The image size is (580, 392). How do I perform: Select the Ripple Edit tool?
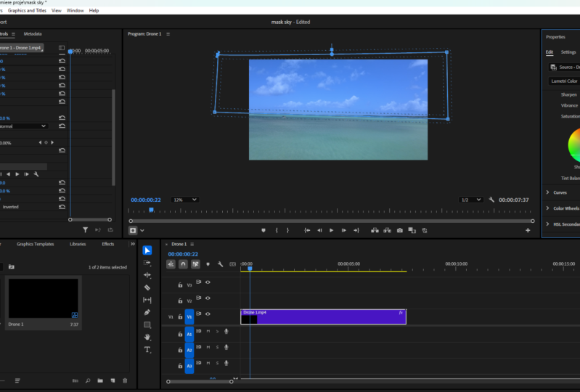[x=147, y=275]
